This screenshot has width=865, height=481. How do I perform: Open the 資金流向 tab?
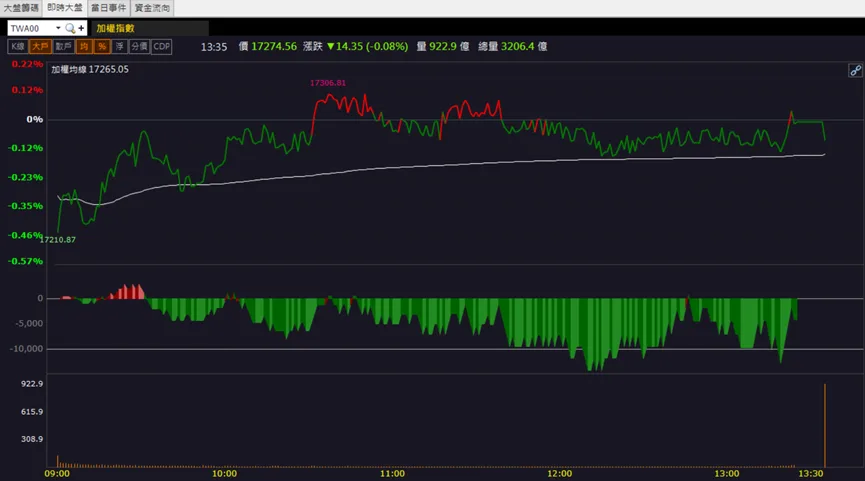152,8
